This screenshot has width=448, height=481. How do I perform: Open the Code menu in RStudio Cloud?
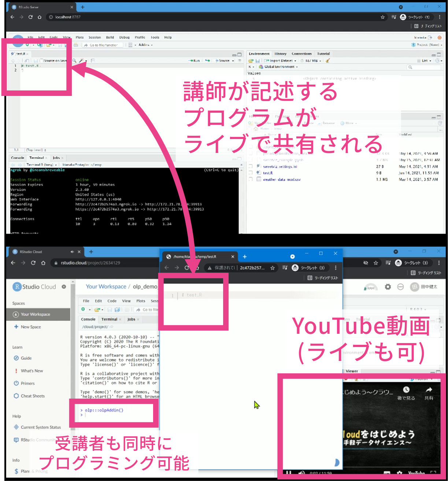pos(112,301)
